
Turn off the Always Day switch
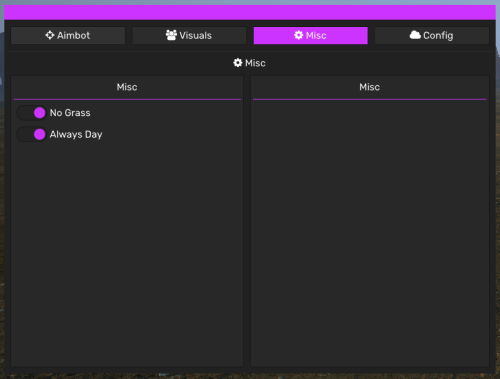[32, 134]
